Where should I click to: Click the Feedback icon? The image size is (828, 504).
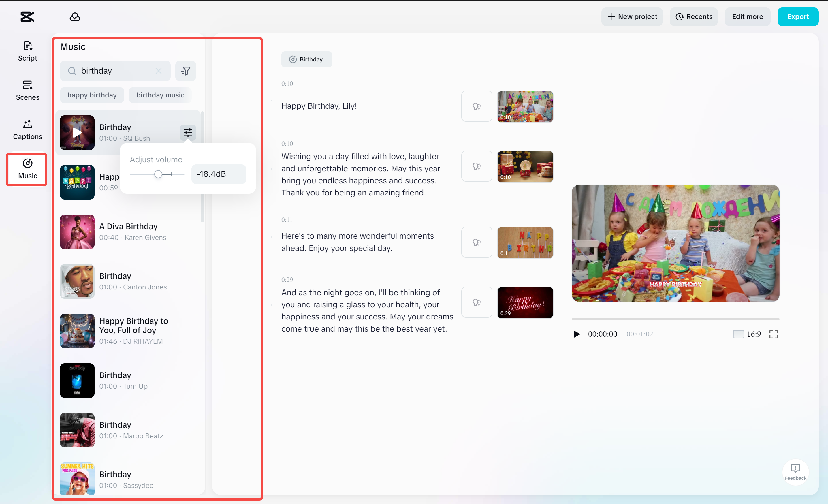pyautogui.click(x=795, y=468)
